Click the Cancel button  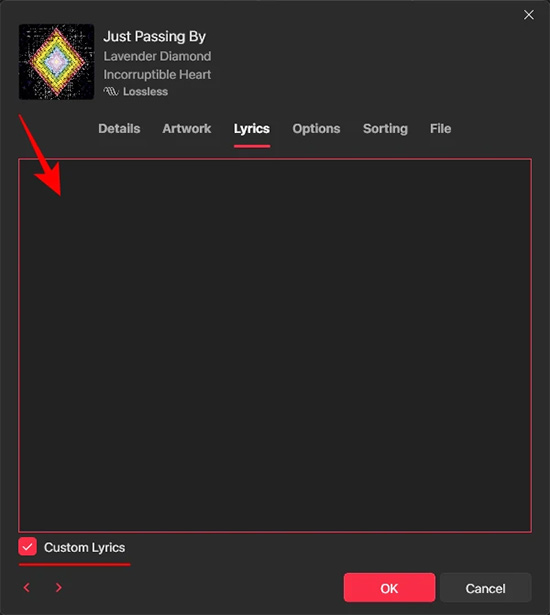click(486, 588)
